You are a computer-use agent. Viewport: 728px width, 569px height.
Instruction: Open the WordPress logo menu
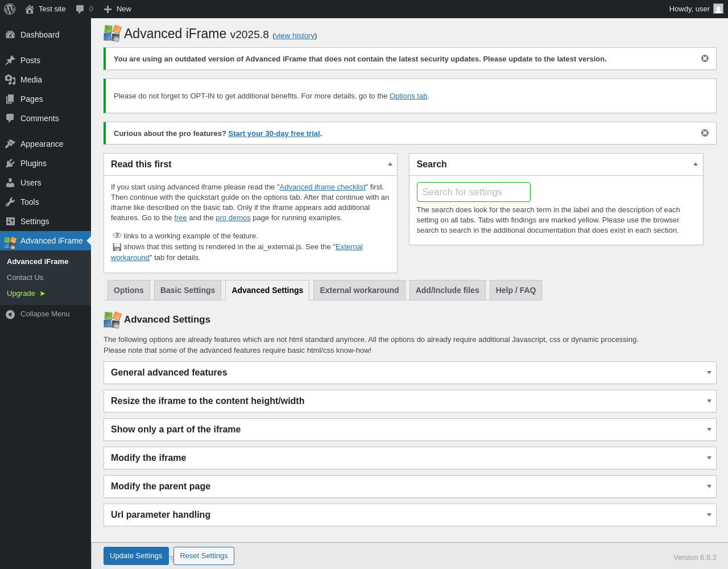coord(10,9)
